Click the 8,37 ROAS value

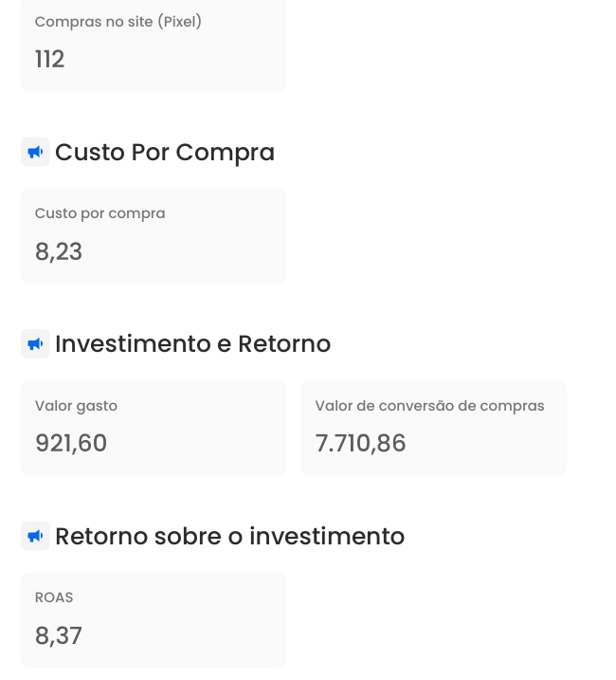click(x=59, y=635)
